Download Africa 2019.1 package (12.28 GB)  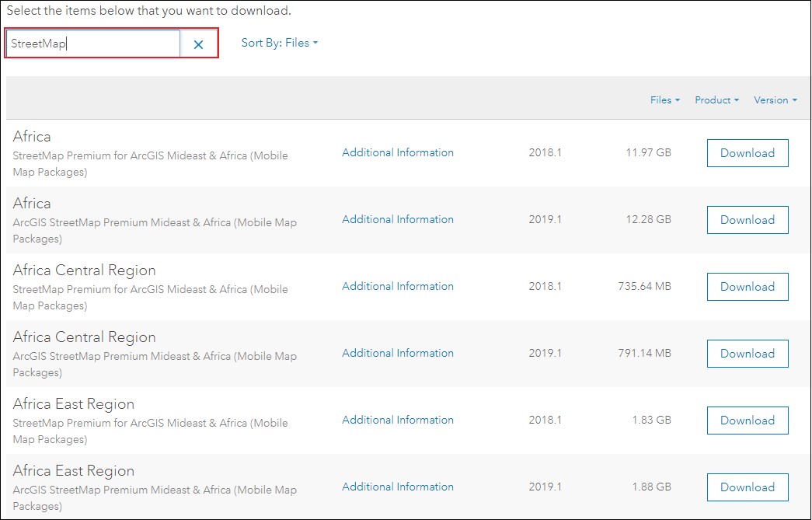pos(748,220)
